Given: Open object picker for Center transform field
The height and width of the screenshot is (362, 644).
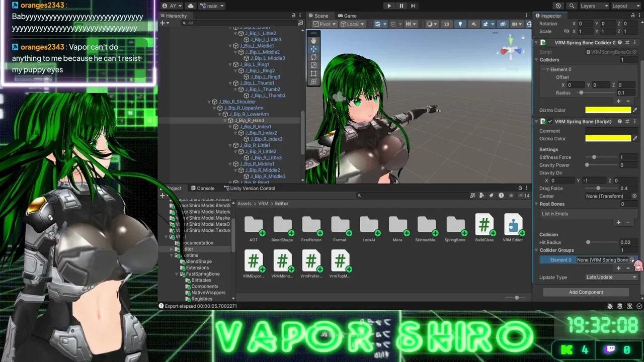Looking at the screenshot, I should tap(634, 196).
